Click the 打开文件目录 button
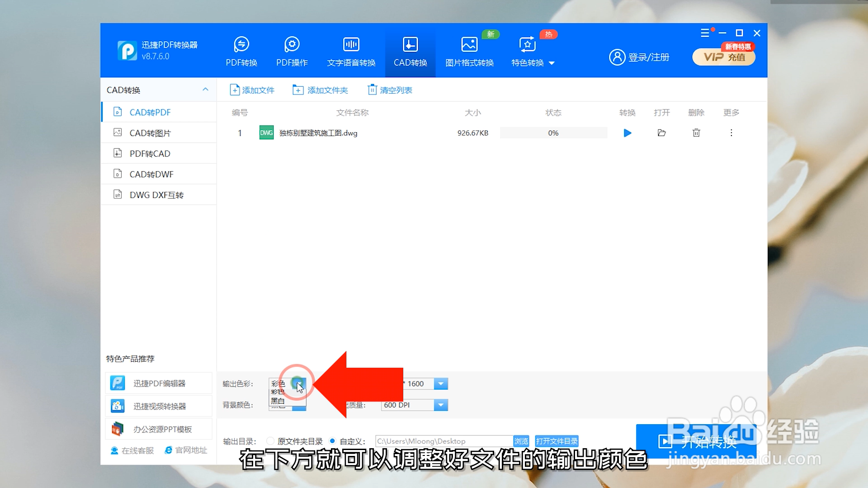Viewport: 868px width, 488px height. coord(557,441)
